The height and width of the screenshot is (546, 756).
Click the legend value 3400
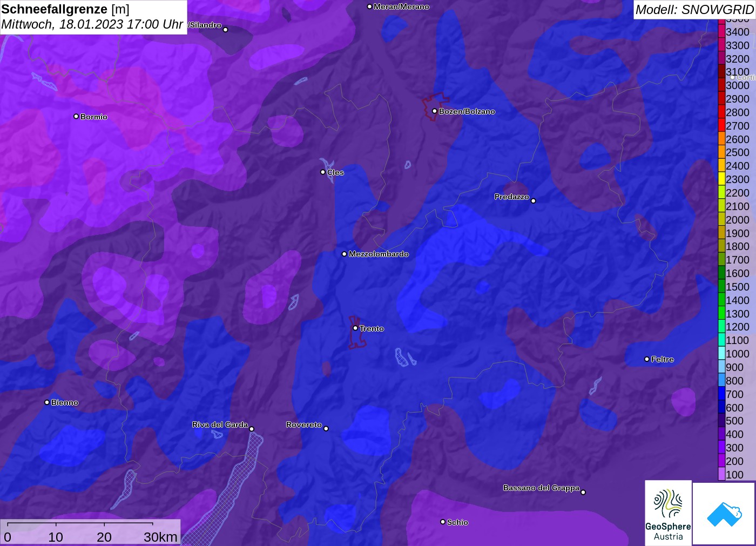(x=738, y=32)
